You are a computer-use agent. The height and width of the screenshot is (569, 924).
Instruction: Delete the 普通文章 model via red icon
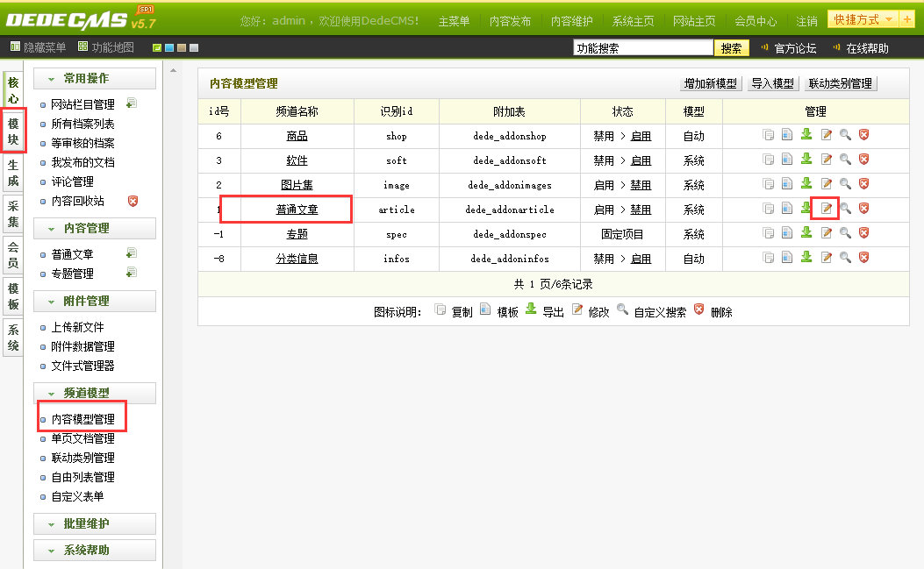(x=864, y=209)
